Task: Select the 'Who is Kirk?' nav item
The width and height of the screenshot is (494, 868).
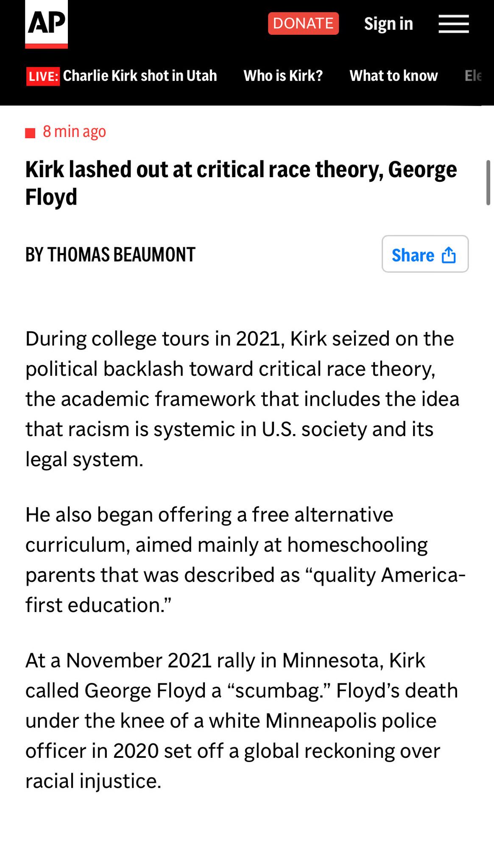Action: (x=283, y=76)
